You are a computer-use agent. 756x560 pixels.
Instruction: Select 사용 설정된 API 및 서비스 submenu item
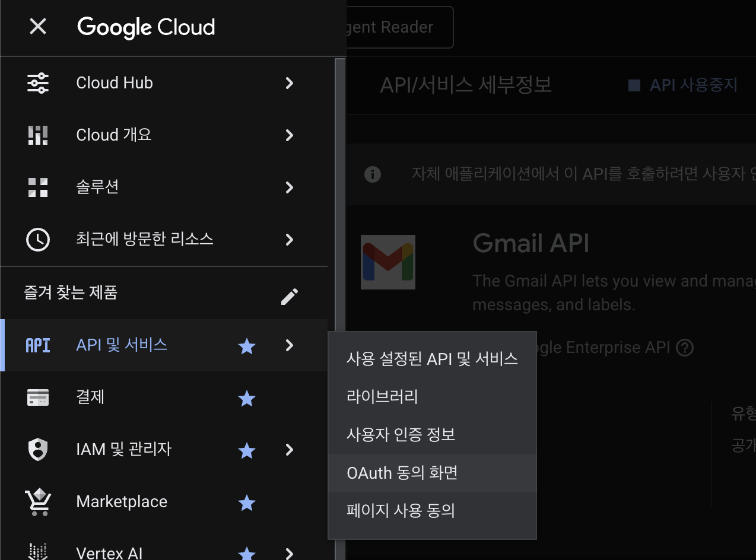(432, 359)
